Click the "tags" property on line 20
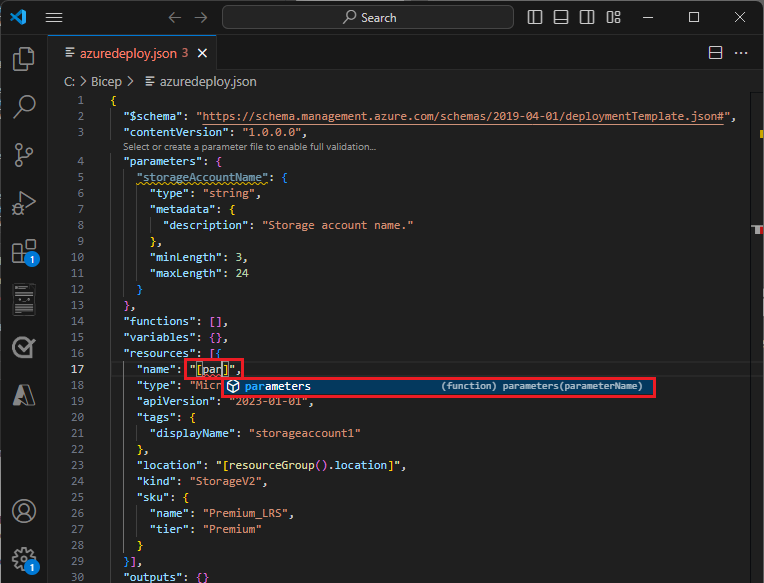 (156, 417)
